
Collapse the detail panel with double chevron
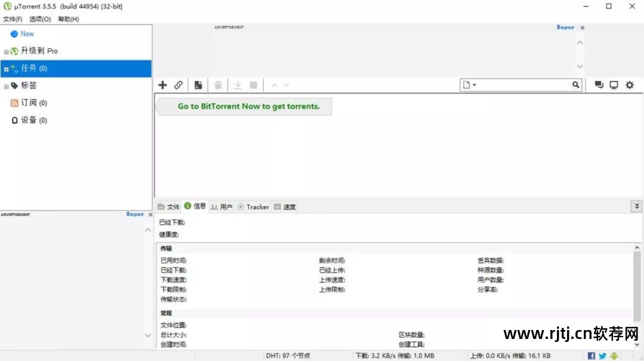point(636,206)
